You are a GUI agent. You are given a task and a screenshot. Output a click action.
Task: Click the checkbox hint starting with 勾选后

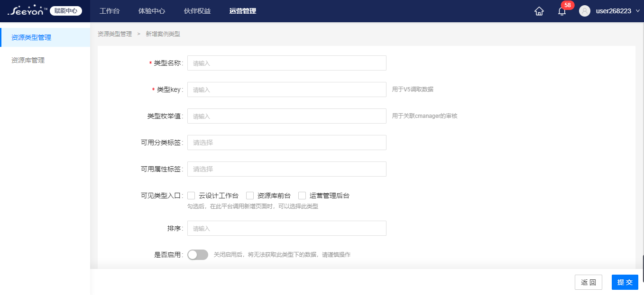coord(253,206)
